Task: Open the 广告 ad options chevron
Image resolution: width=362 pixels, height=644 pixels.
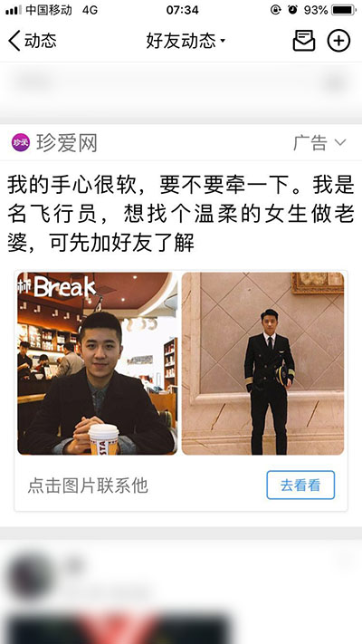Action: coord(340,143)
